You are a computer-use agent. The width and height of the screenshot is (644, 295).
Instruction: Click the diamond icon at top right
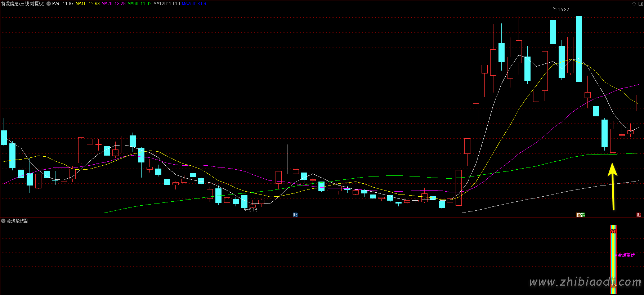tap(634, 4)
